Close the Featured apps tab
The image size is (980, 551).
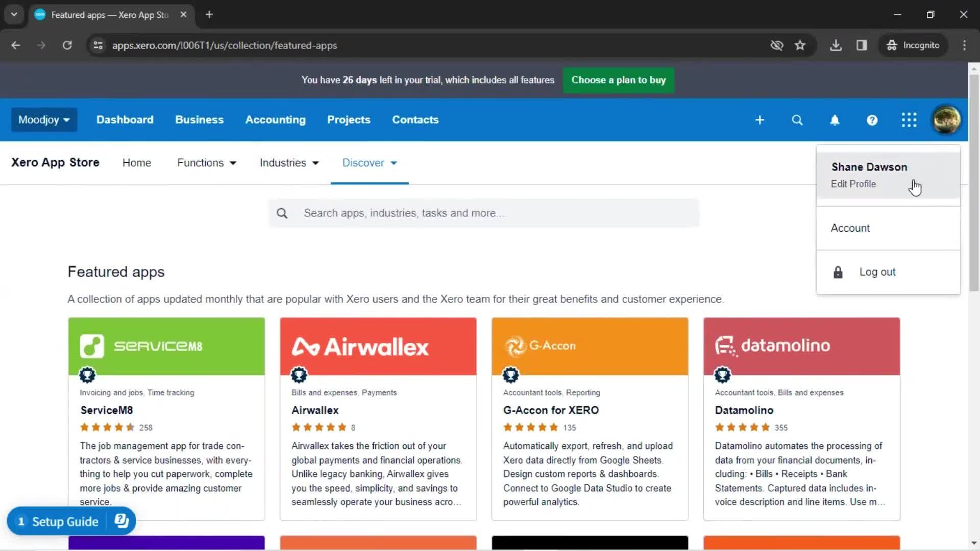(x=183, y=14)
